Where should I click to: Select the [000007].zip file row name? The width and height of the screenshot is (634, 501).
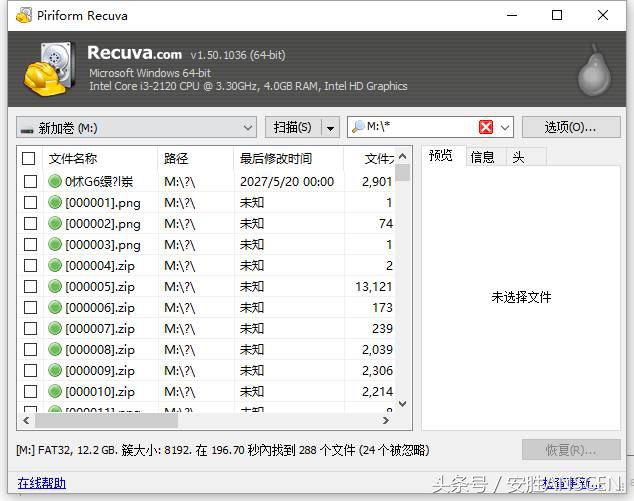click(x=100, y=328)
